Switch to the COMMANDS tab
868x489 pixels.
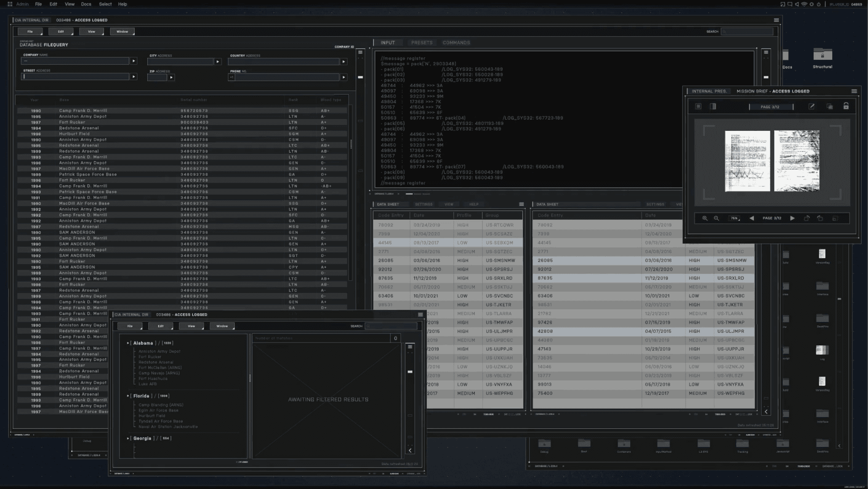[456, 43]
